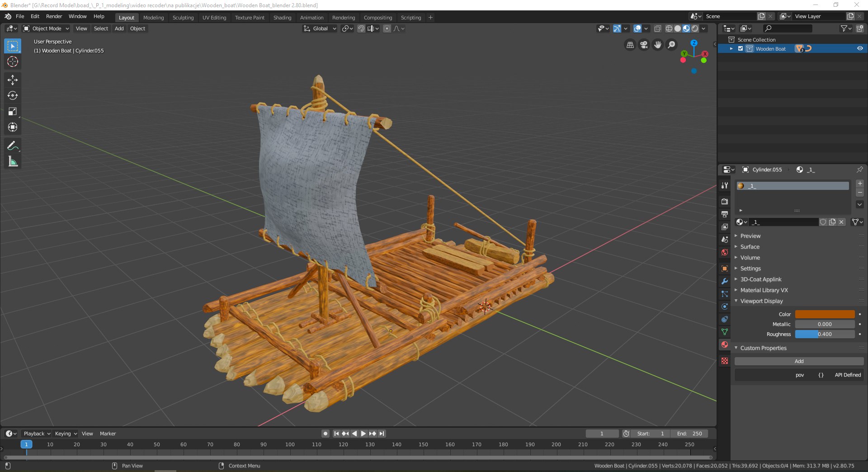Activate the Transform tool
Screen dimensions: 868x472
coord(13,127)
